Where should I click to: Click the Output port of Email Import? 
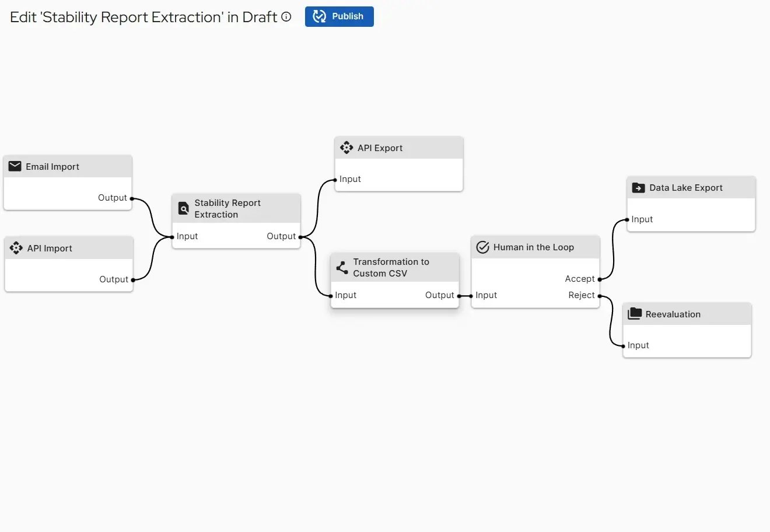[x=132, y=198]
